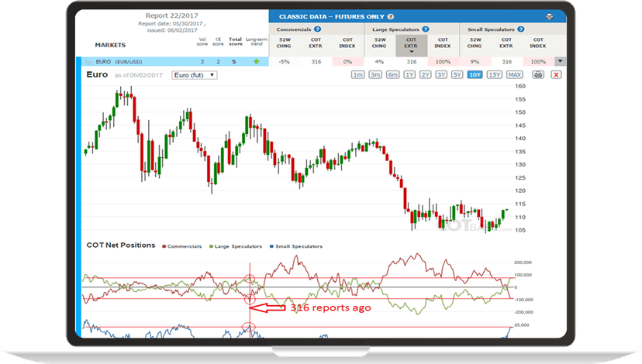Open help icon beside Classic Data title
Viewport: 642px width, 364px height.
coord(391,17)
